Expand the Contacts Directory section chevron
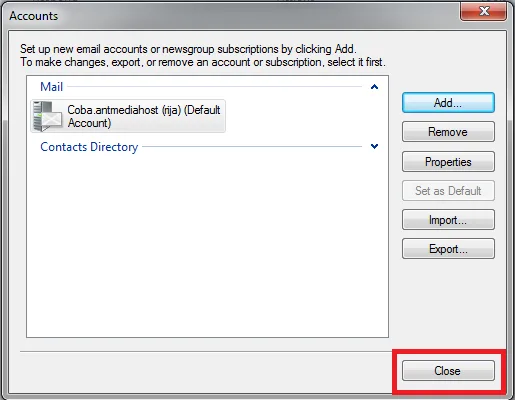This screenshot has height=400, width=515. tap(374, 146)
